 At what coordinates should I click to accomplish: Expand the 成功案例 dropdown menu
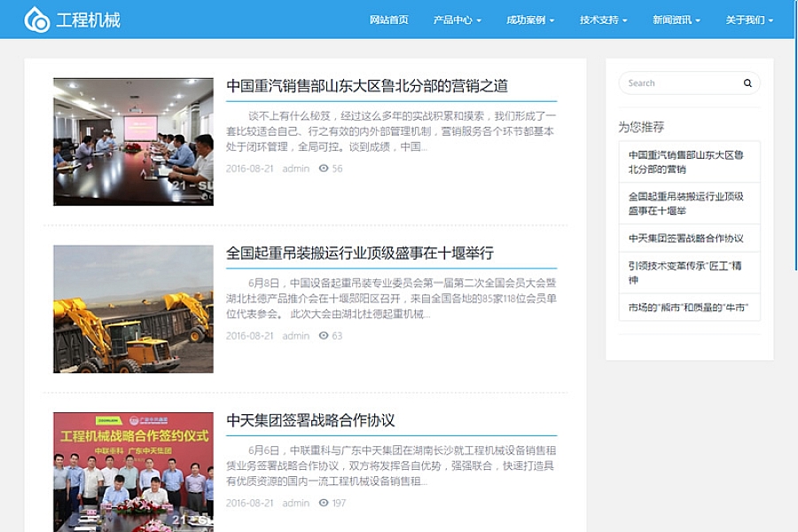[x=530, y=20]
